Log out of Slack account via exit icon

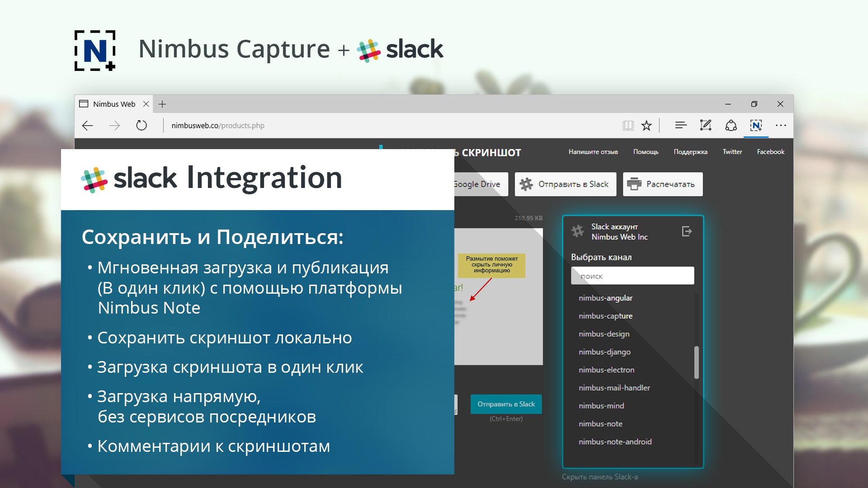point(687,231)
